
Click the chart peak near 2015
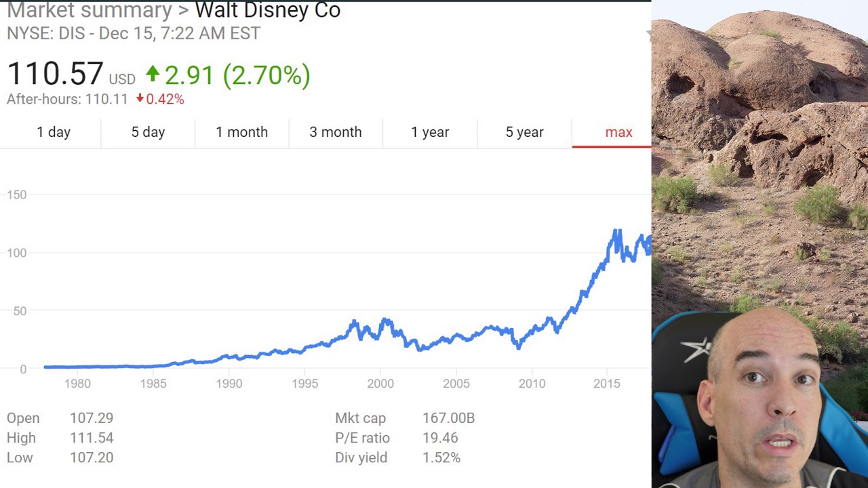pyautogui.click(x=617, y=232)
